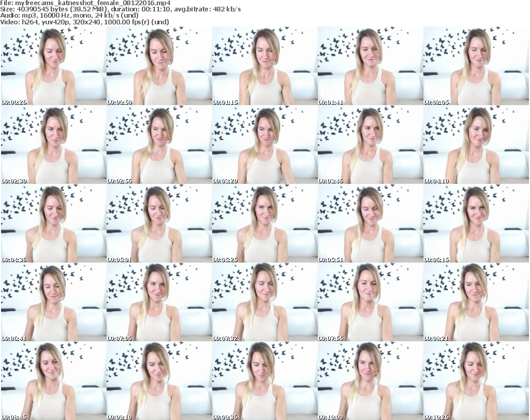The width and height of the screenshot is (530, 420).
Task: Click the frame stamped 00:04:10
Action: [476, 144]
